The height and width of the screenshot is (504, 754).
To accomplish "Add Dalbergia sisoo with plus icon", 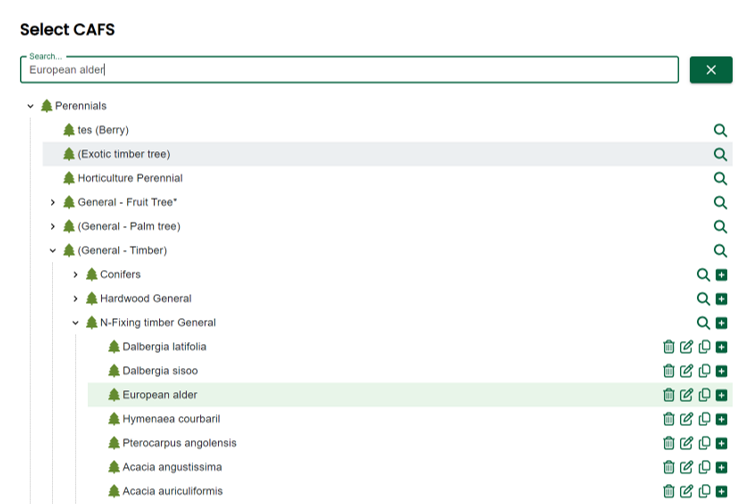I will (721, 371).
